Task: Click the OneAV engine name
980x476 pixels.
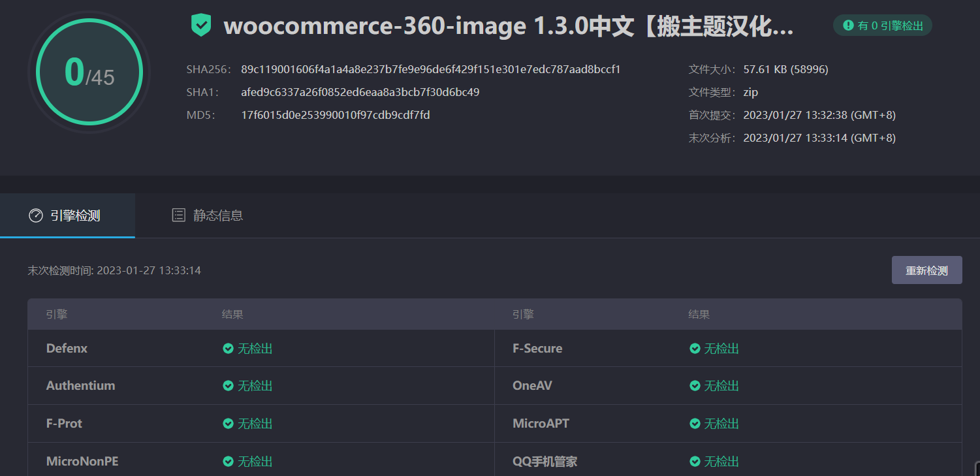Action: coord(532,386)
